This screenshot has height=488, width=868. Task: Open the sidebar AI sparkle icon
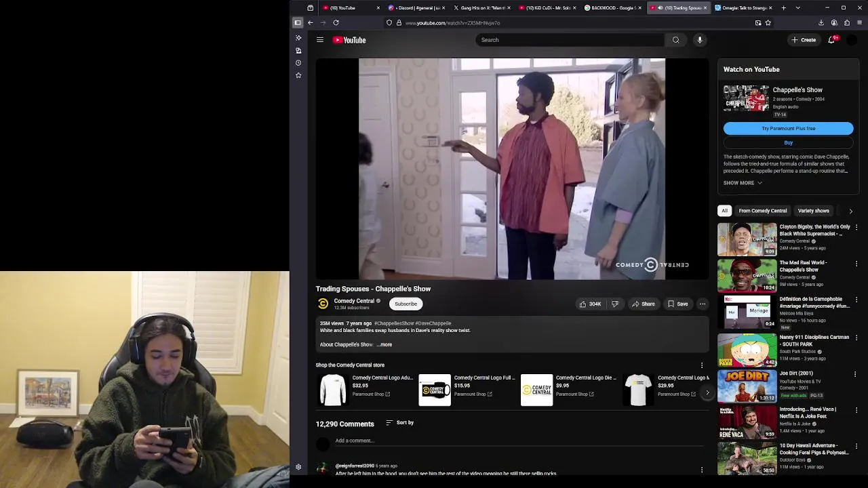[x=298, y=38]
